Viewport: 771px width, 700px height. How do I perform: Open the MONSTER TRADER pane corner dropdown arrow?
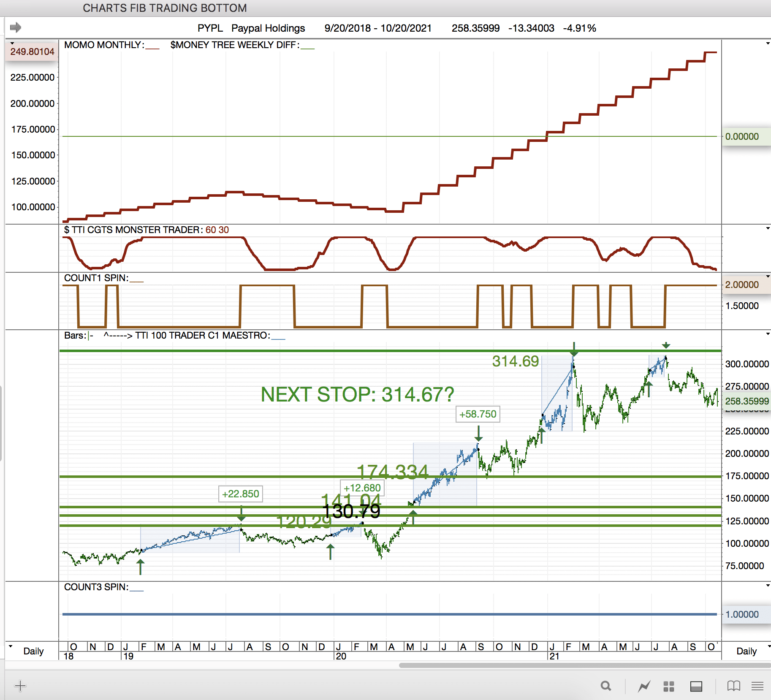click(768, 228)
